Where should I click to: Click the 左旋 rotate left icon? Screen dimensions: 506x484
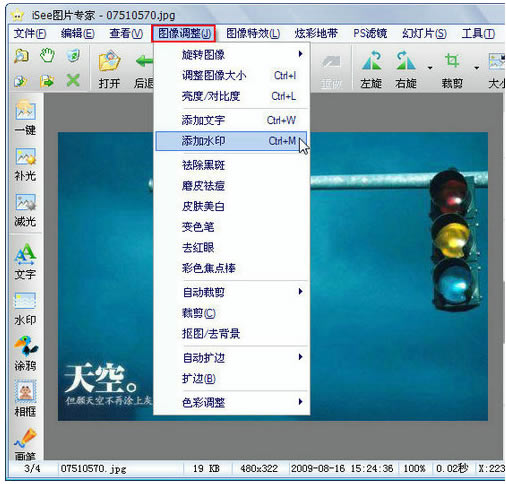point(371,60)
